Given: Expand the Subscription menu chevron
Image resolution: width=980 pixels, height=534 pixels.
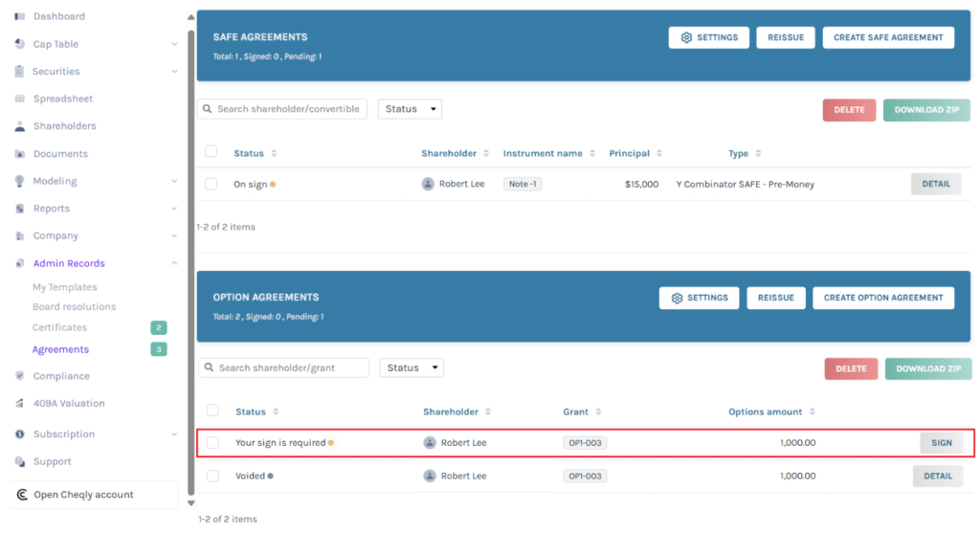Looking at the screenshot, I should (174, 434).
